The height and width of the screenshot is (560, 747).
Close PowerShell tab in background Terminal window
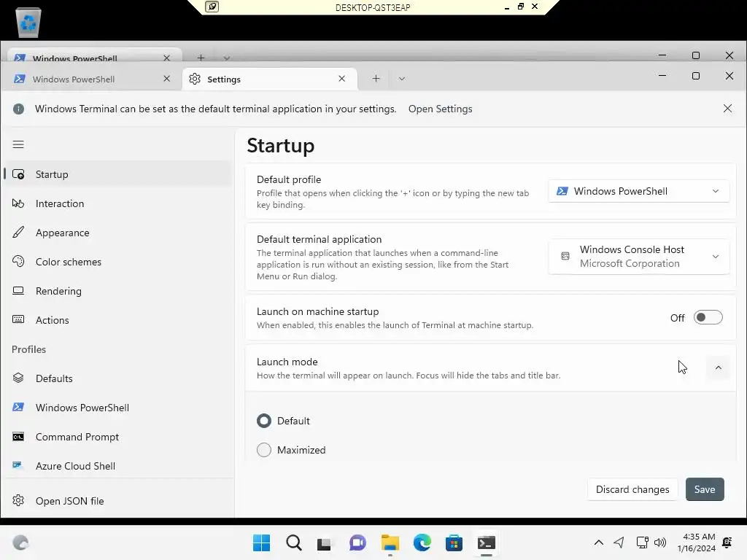click(167, 58)
